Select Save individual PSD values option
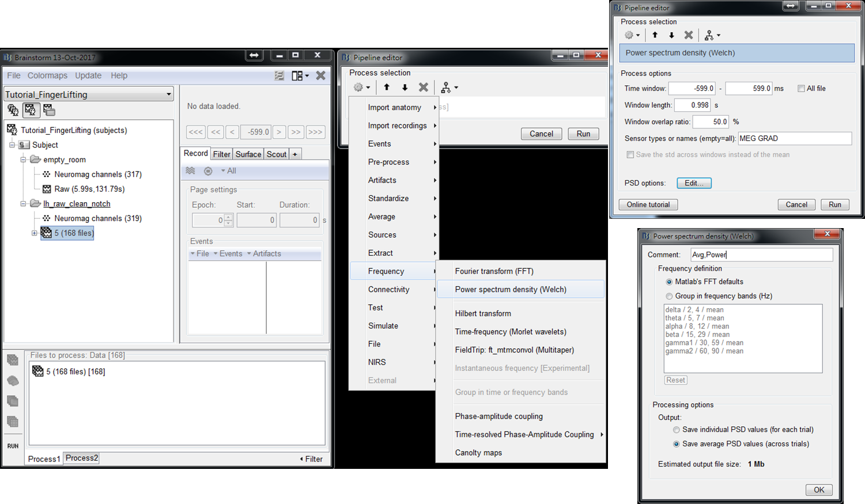 677,430
